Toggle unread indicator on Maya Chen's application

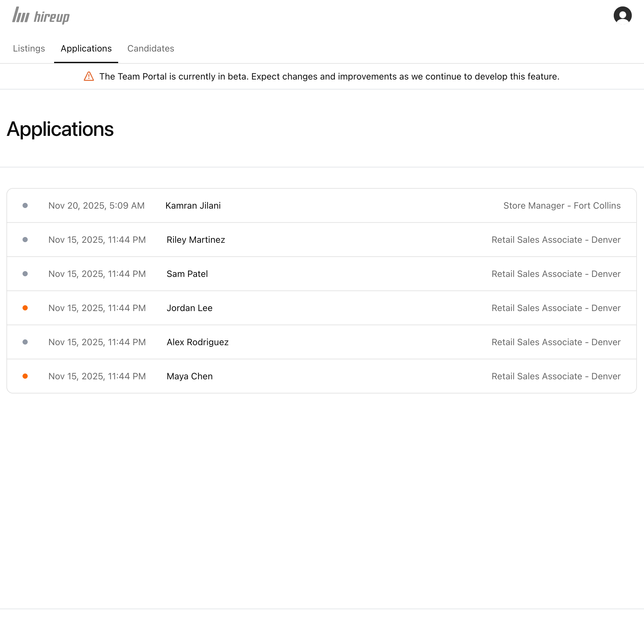[x=25, y=376]
